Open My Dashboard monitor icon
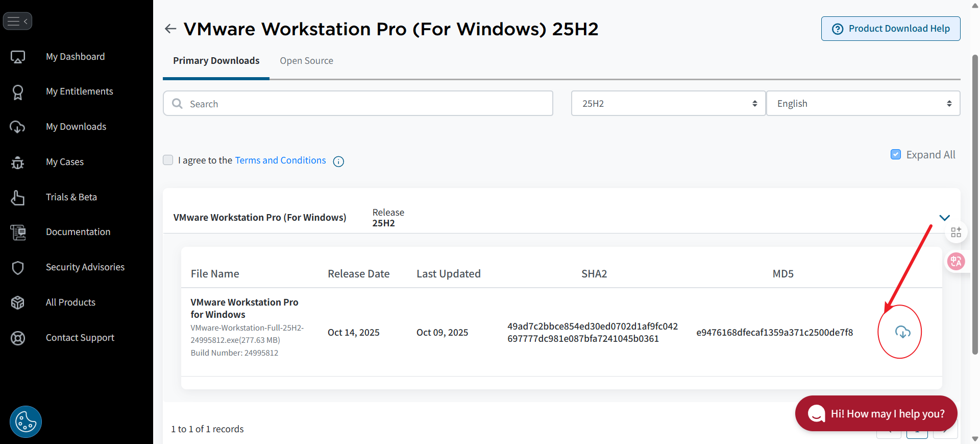Viewport: 980px width, 444px height. pos(18,57)
